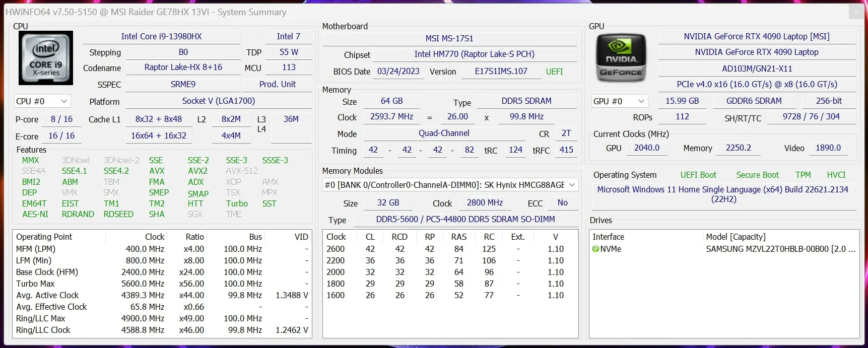Click the GPU memory clock 2250.2 value
This screenshot has width=868, height=348.
pos(739,148)
